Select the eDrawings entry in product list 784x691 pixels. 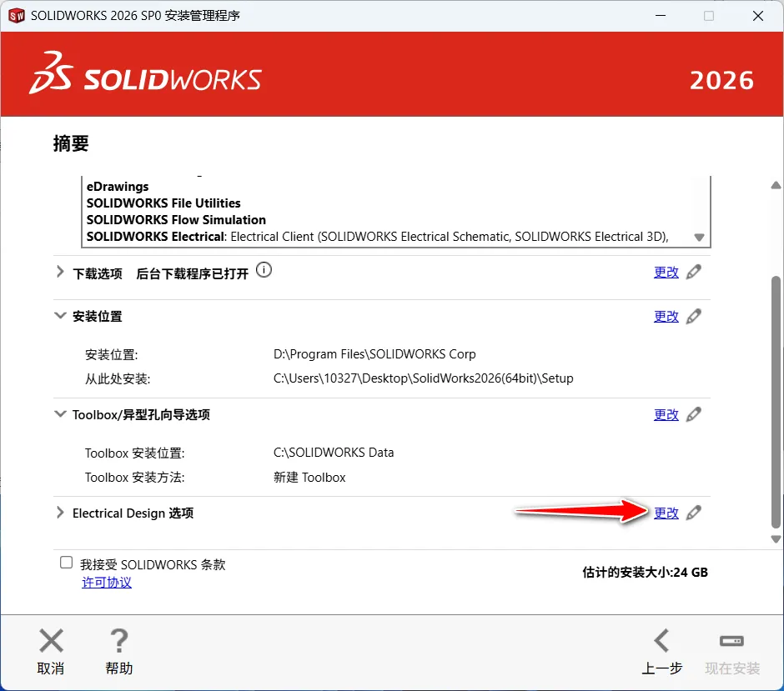[x=118, y=187]
